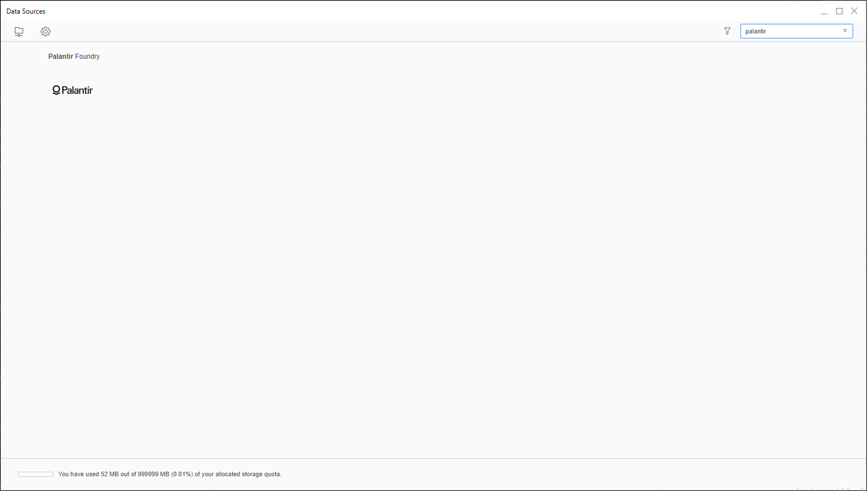Open the Data Sources settings gear
Screen dimensions: 868x491
pos(45,31)
